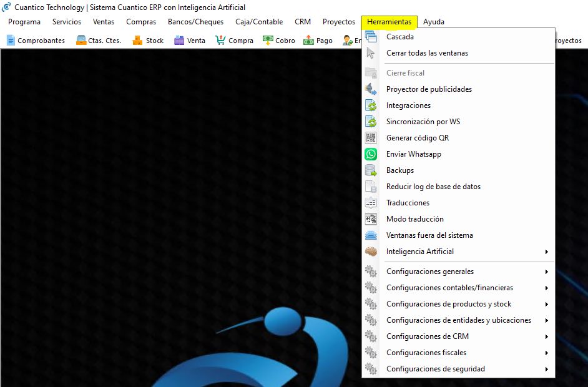Click the brain icon for Inteligencia Artificial

tap(371, 252)
